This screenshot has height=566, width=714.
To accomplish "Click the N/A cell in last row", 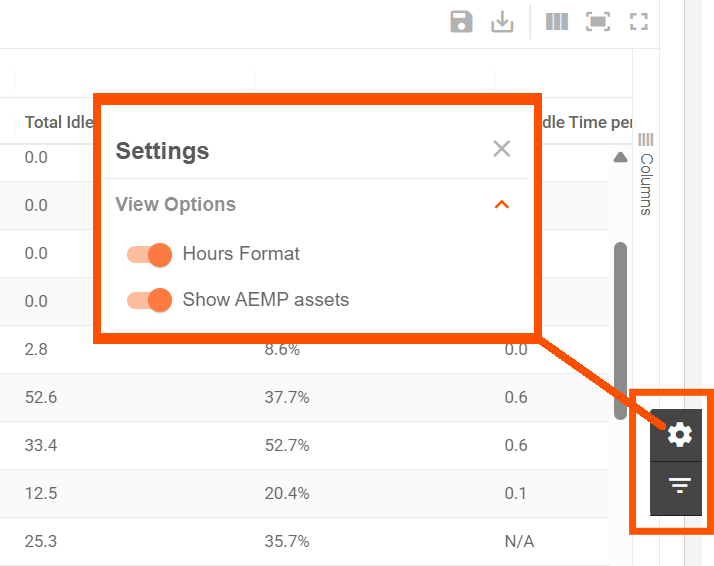I will 519,541.
